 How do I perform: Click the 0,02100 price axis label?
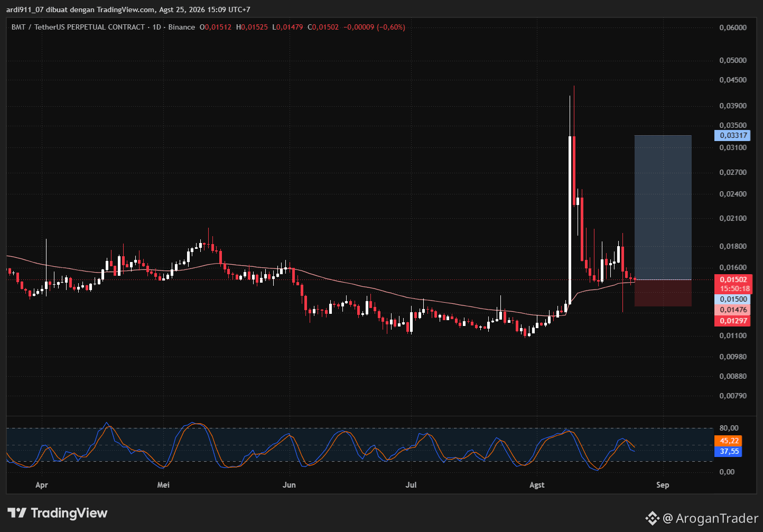coord(733,218)
